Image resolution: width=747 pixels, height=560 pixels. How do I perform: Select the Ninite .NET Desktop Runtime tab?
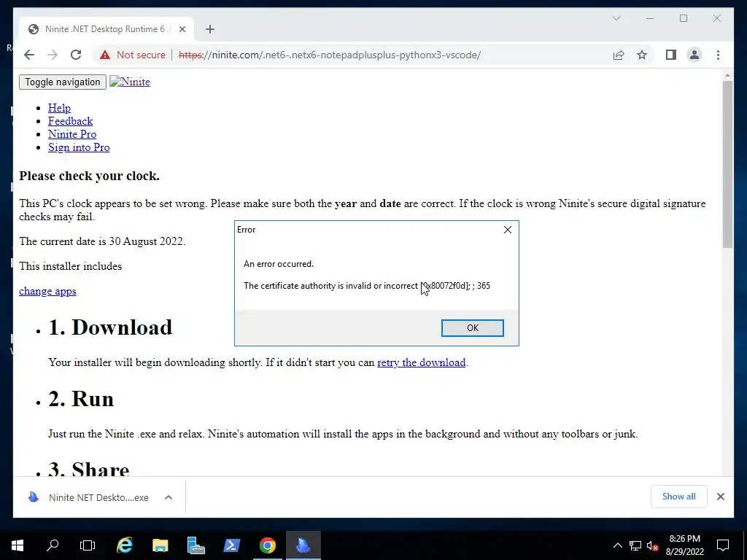[107, 29]
